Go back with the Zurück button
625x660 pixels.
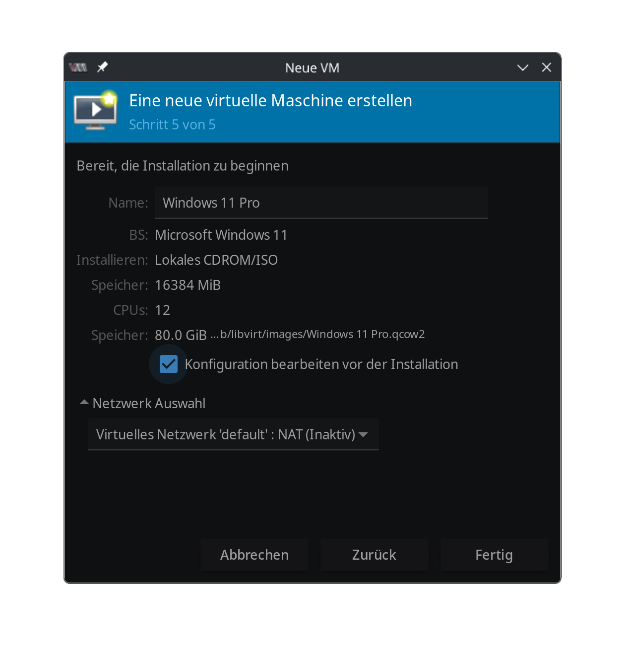(x=374, y=555)
